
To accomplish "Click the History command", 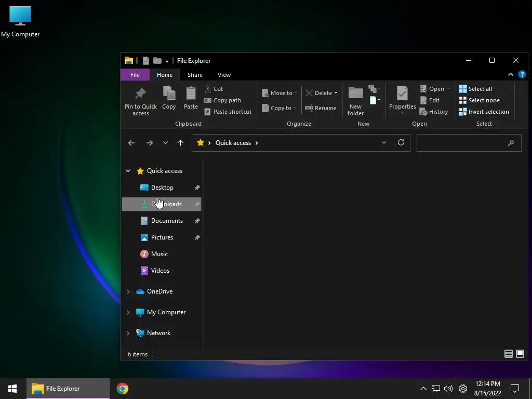I will coord(434,112).
